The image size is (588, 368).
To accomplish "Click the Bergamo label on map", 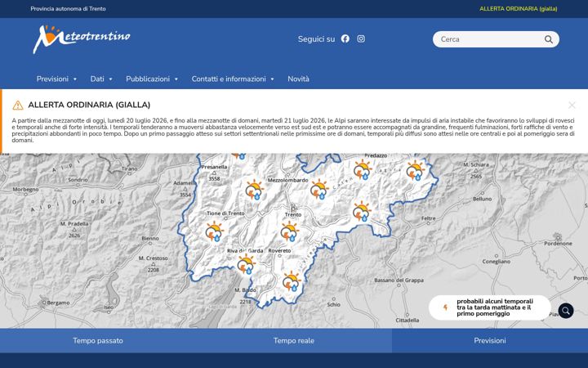I will point(58,303).
